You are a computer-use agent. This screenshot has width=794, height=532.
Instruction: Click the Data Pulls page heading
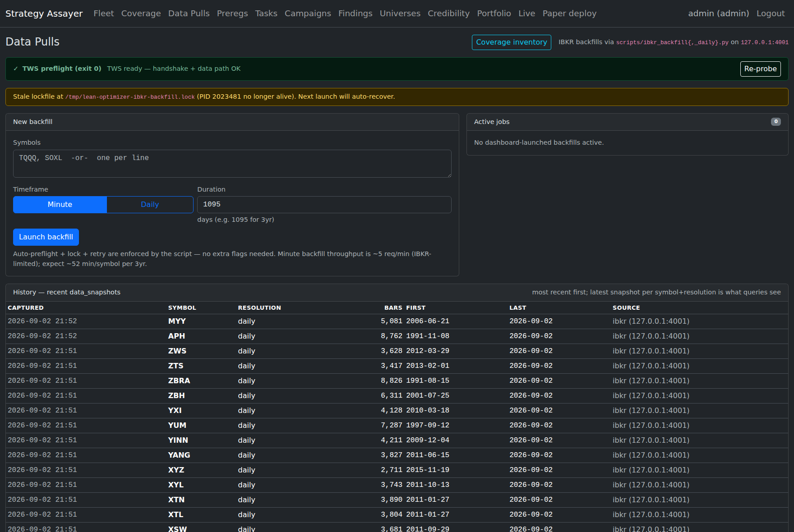32,42
